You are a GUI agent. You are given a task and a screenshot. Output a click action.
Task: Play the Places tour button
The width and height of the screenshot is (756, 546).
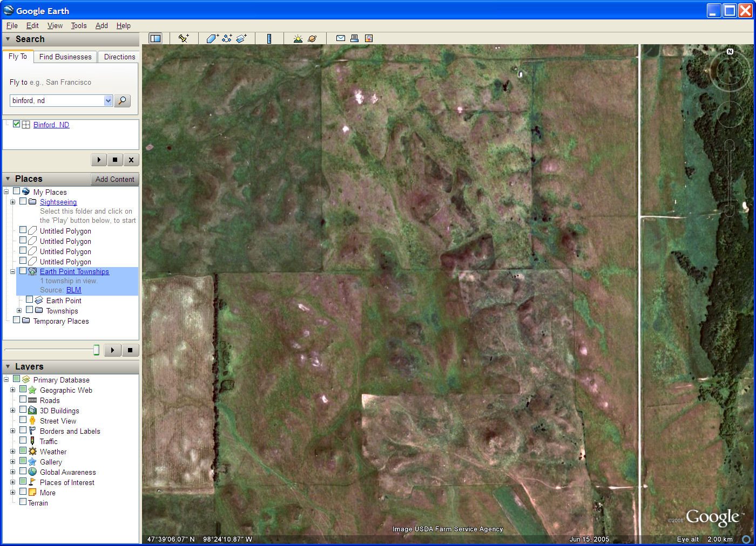[112, 350]
